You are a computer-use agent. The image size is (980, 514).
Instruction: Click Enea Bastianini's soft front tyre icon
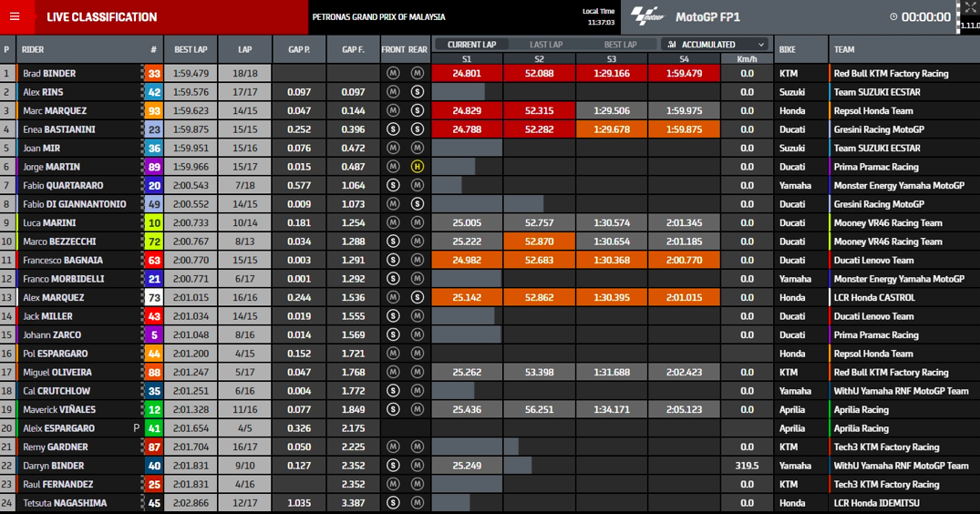click(393, 129)
